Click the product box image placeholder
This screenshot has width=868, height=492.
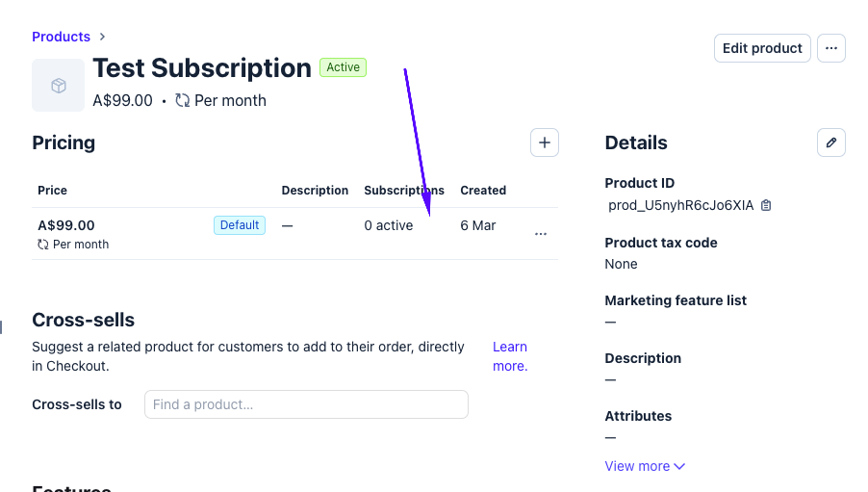pyautogui.click(x=59, y=86)
